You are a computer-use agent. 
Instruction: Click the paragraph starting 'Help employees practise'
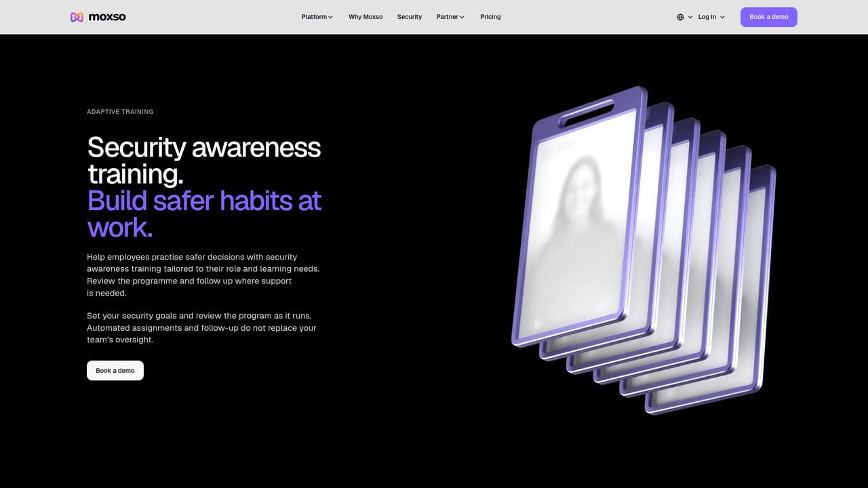tap(203, 275)
